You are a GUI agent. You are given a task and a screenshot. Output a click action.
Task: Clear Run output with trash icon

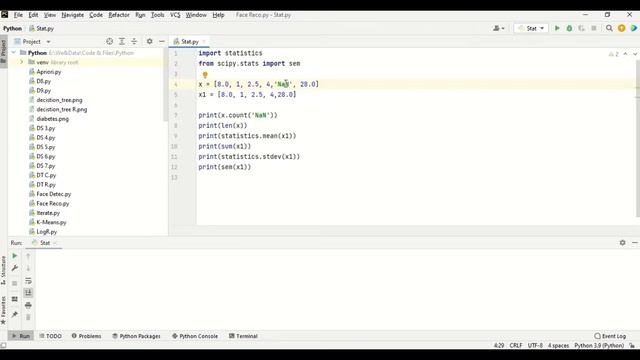coord(28,317)
